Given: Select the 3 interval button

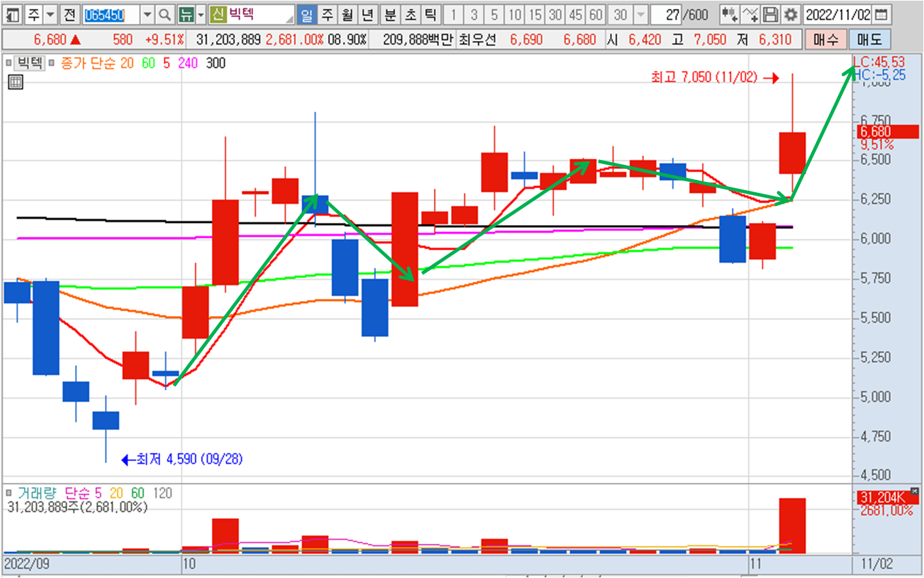Looking at the screenshot, I should tap(474, 14).
